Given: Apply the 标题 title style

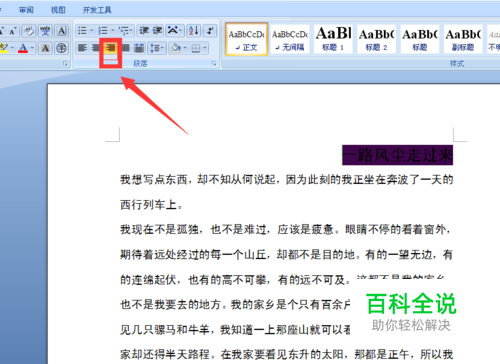Looking at the screenshot, I should click(x=420, y=39).
